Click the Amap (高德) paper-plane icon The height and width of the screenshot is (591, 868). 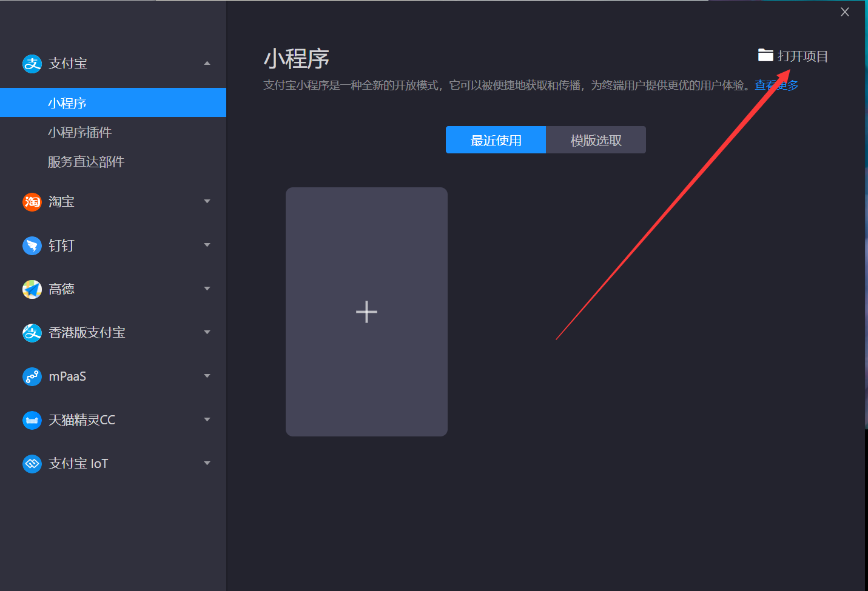(x=32, y=289)
